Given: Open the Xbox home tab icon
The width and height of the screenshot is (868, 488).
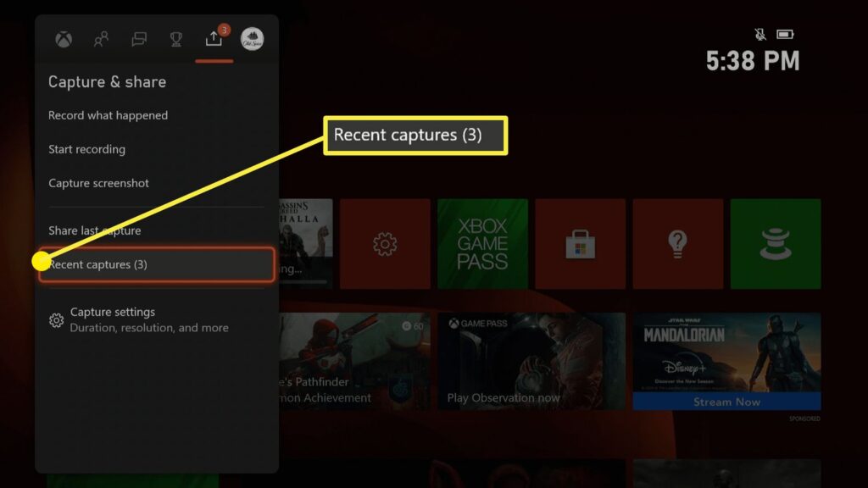Looking at the screenshot, I should click(x=64, y=39).
